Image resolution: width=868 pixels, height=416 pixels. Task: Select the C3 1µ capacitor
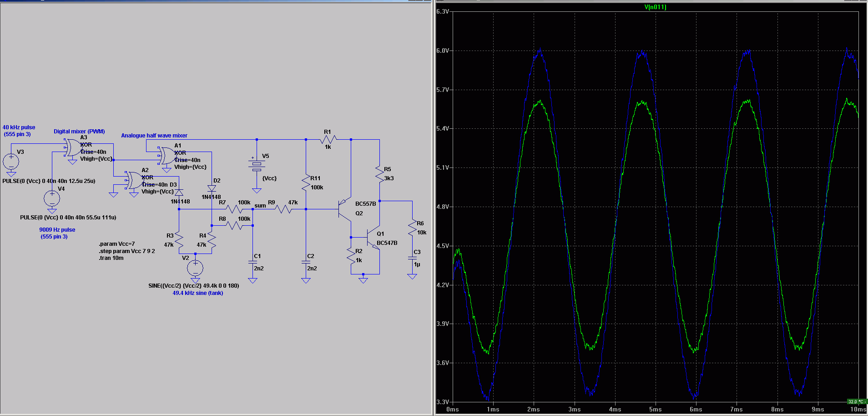pos(412,260)
